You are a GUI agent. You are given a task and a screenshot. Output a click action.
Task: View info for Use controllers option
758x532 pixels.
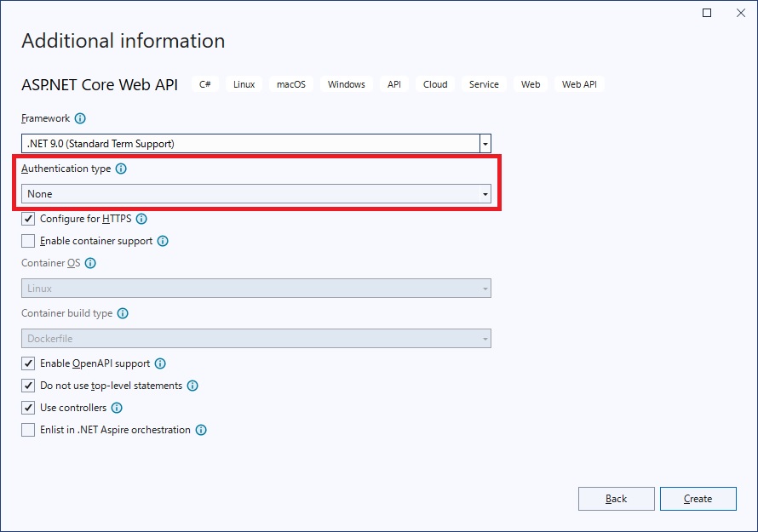[x=117, y=408]
